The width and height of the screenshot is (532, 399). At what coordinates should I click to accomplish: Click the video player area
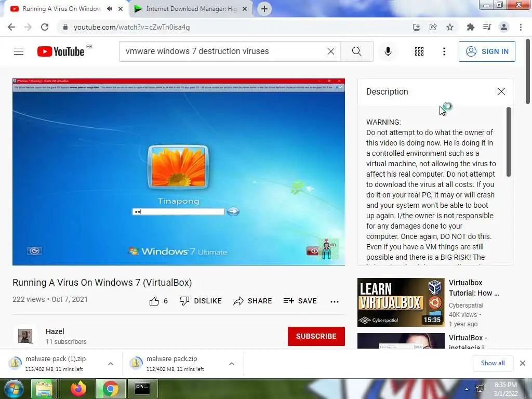(179, 171)
